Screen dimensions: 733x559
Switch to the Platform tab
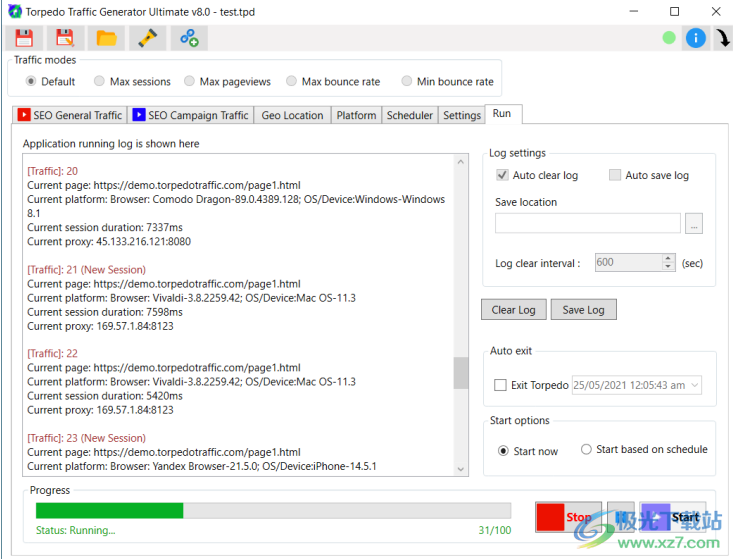click(356, 115)
